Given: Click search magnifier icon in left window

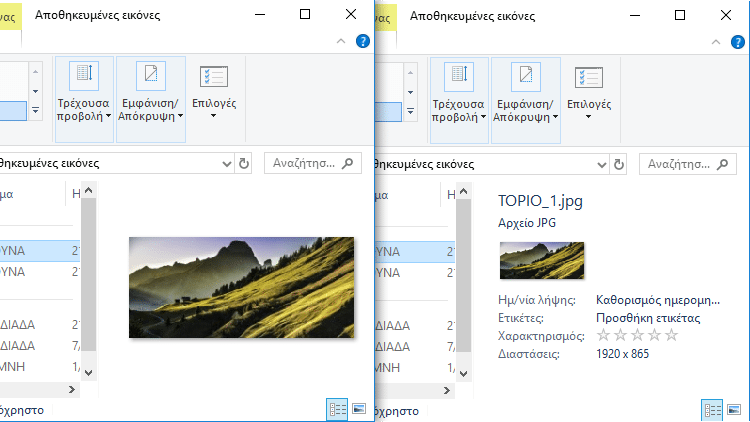Looking at the screenshot, I should click(x=348, y=163).
